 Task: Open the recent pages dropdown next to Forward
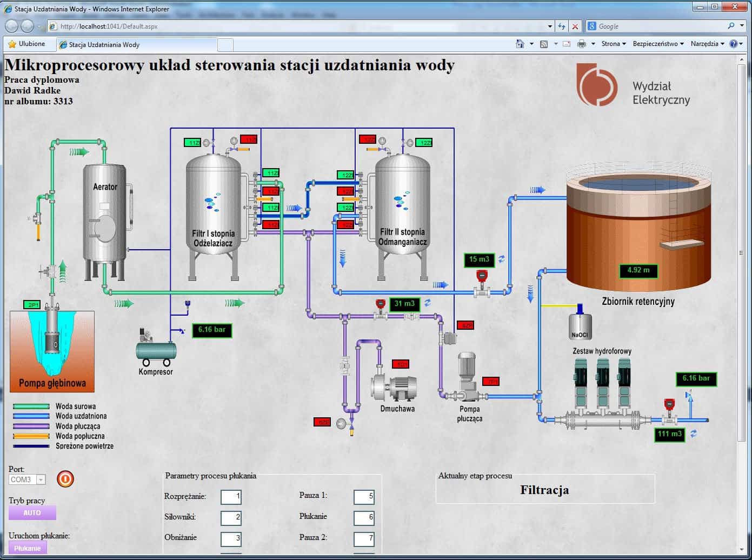click(39, 26)
